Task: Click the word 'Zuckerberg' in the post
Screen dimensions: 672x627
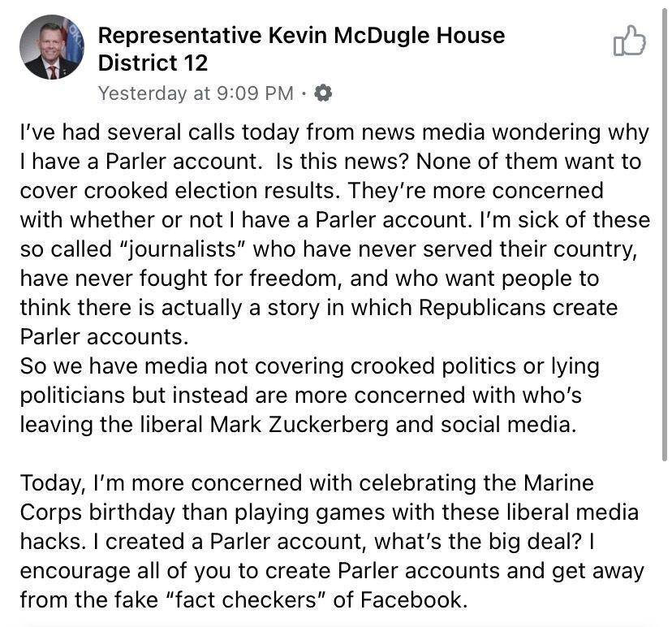Action: pos(328,425)
